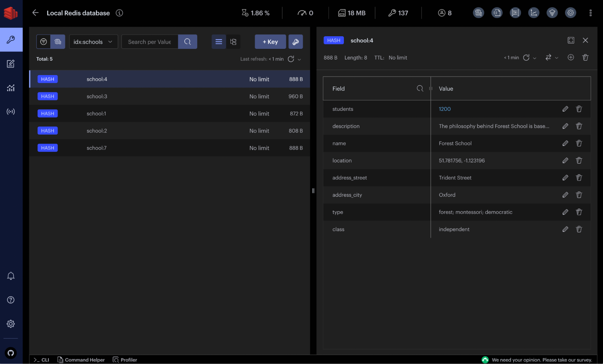
Task: Switch keys to tree view
Action: (x=233, y=42)
